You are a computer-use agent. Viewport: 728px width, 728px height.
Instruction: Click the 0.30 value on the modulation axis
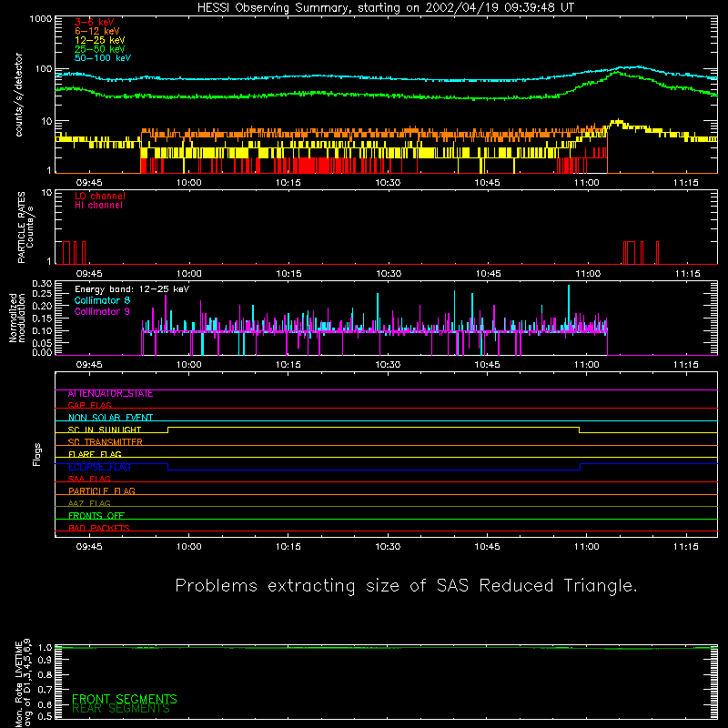click(x=42, y=283)
